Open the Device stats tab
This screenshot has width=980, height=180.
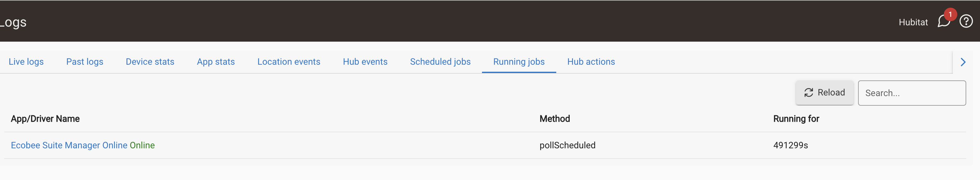150,61
